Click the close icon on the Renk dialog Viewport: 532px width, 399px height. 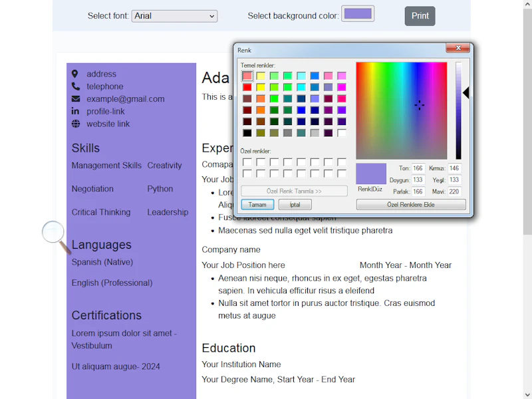pyautogui.click(x=458, y=49)
